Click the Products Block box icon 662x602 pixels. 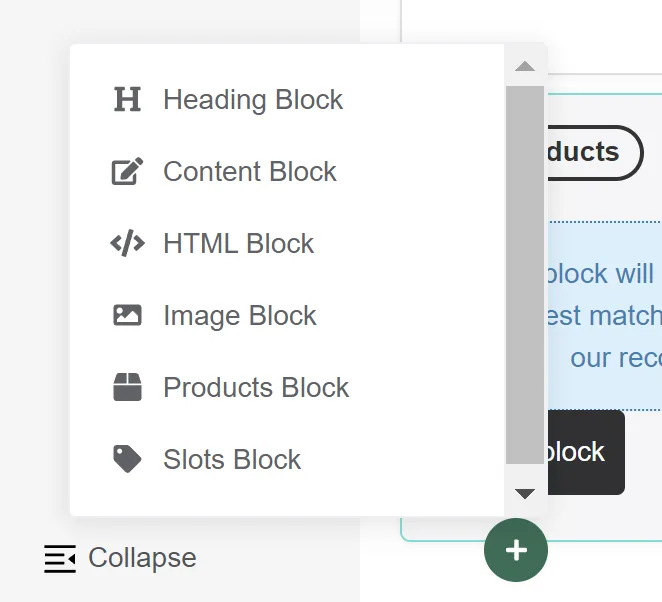coord(127,387)
